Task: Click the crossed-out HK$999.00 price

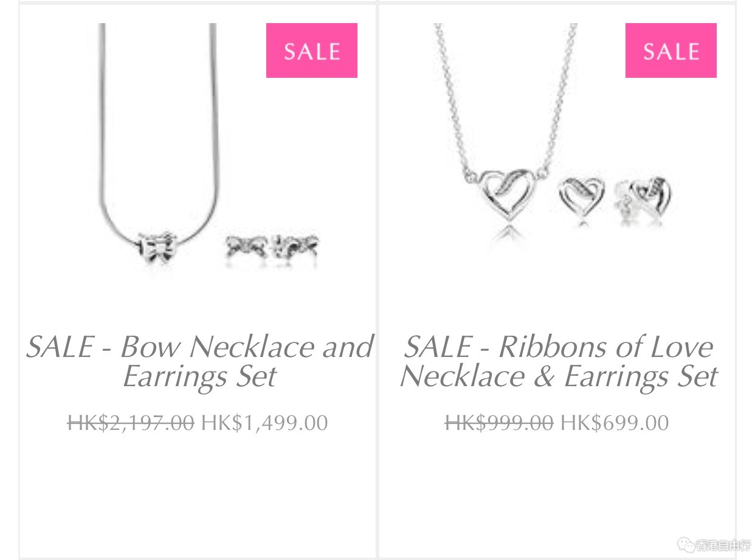Action: [x=499, y=423]
